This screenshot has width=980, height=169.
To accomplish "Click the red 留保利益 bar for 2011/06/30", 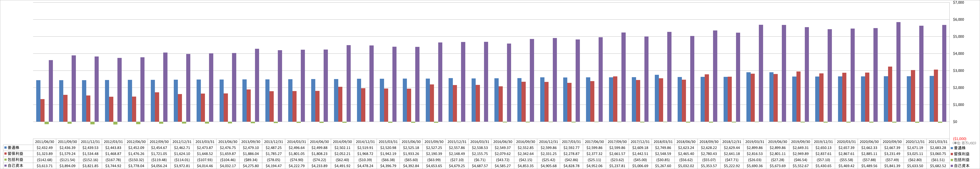I will click(x=43, y=111).
